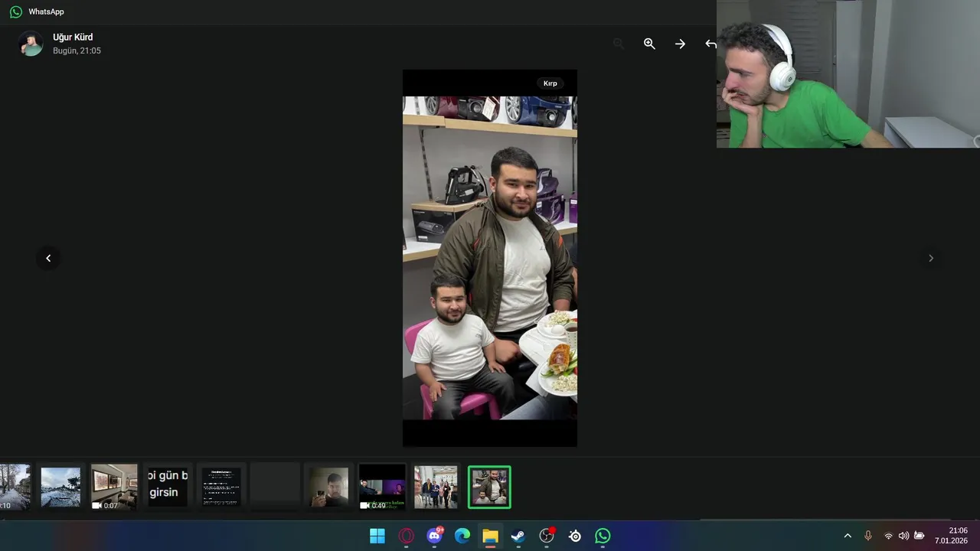Click the main photo of two men
This screenshot has width=980, height=551.
[490, 258]
